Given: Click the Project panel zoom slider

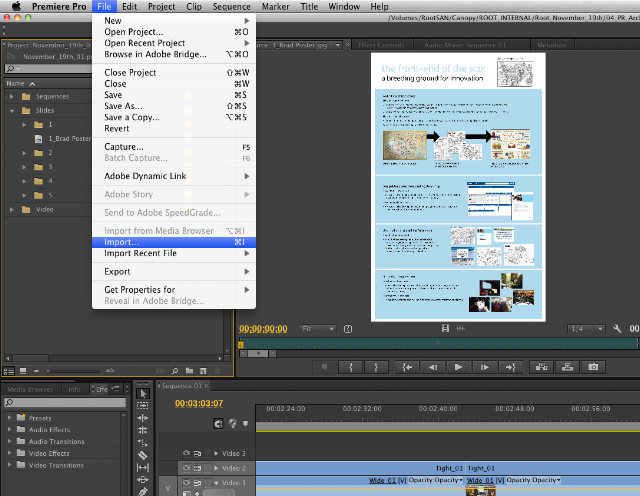Looking at the screenshot, I should pos(73,371).
